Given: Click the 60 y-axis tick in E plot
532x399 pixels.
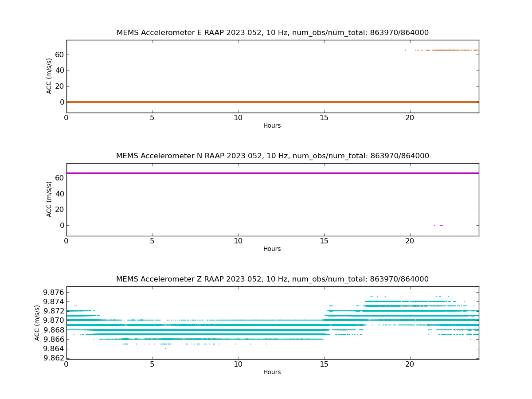Looking at the screenshot, I should pyautogui.click(x=59, y=55).
